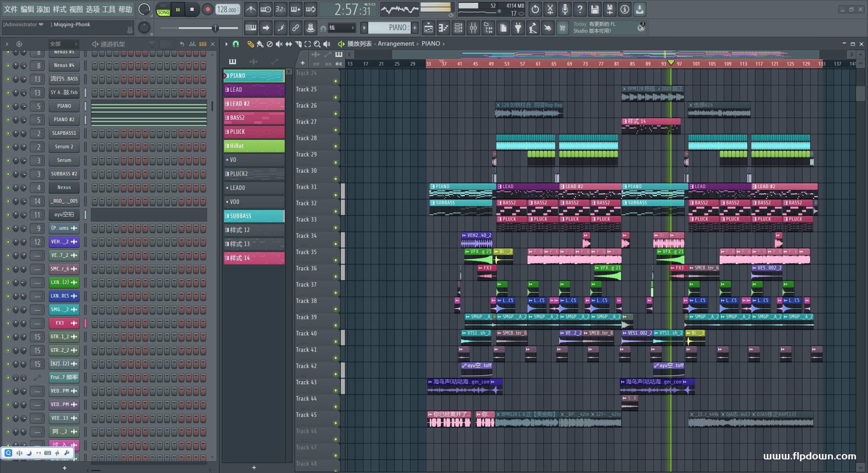Toggle the PAT/SONG mode switch
Viewport: 868px width, 473px height.
point(163,9)
